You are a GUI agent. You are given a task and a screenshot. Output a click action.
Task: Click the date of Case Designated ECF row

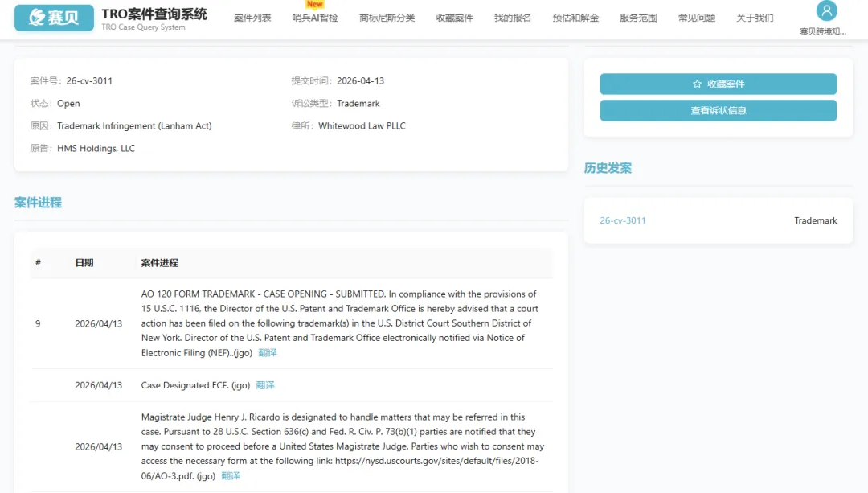(x=99, y=385)
